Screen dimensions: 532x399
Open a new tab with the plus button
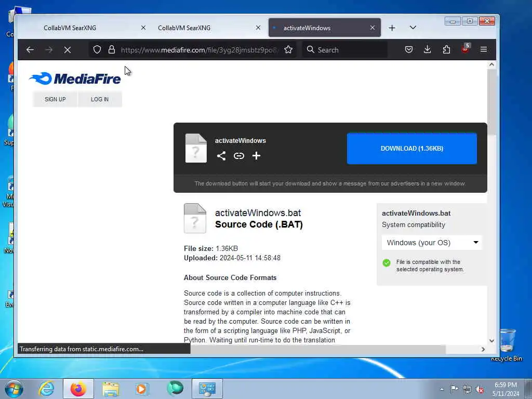[x=392, y=28]
